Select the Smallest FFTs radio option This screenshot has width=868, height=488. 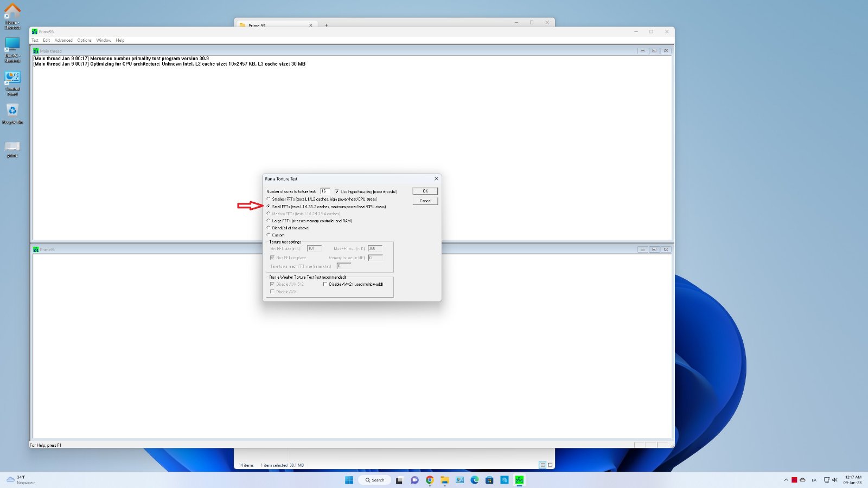pos(269,199)
